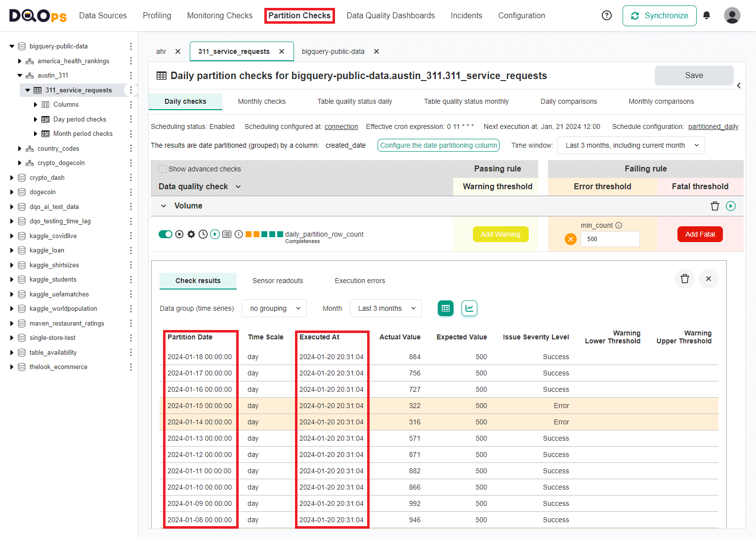Open the info tooltip for daily_partition_row_count
This screenshot has height=539, width=756.
[239, 234]
